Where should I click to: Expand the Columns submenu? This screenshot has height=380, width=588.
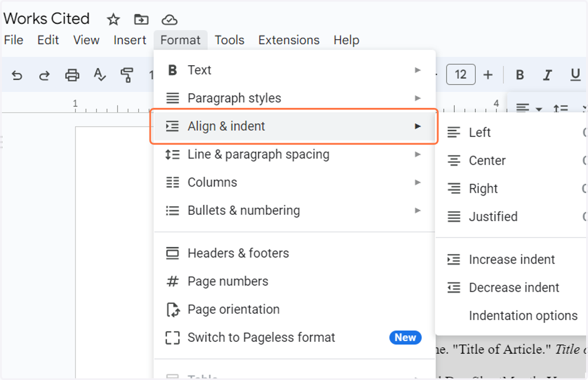[x=294, y=182]
